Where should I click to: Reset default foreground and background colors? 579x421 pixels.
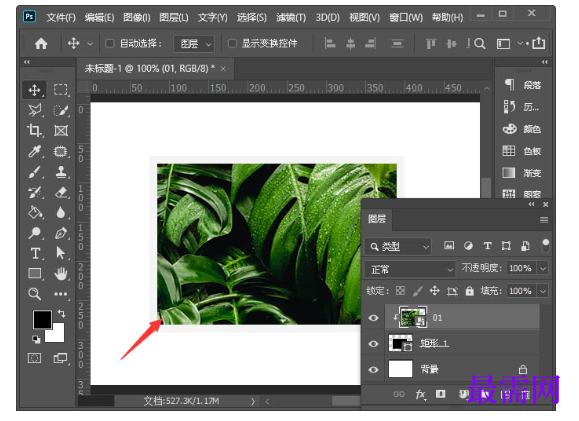click(36, 339)
